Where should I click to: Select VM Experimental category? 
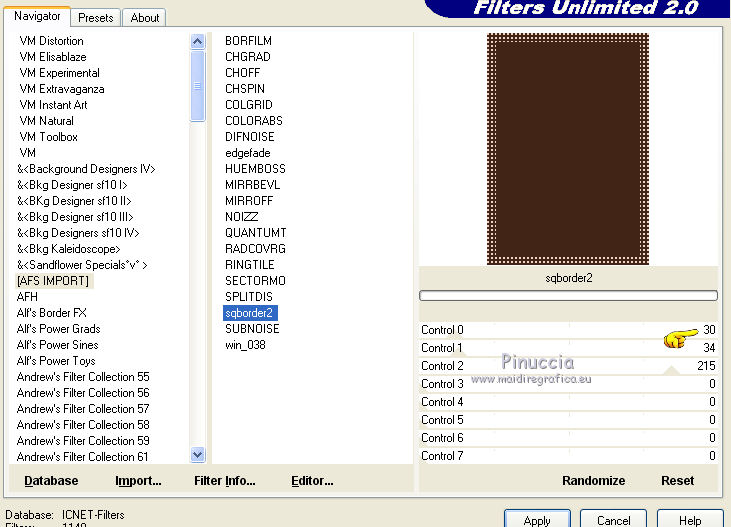coord(59,73)
